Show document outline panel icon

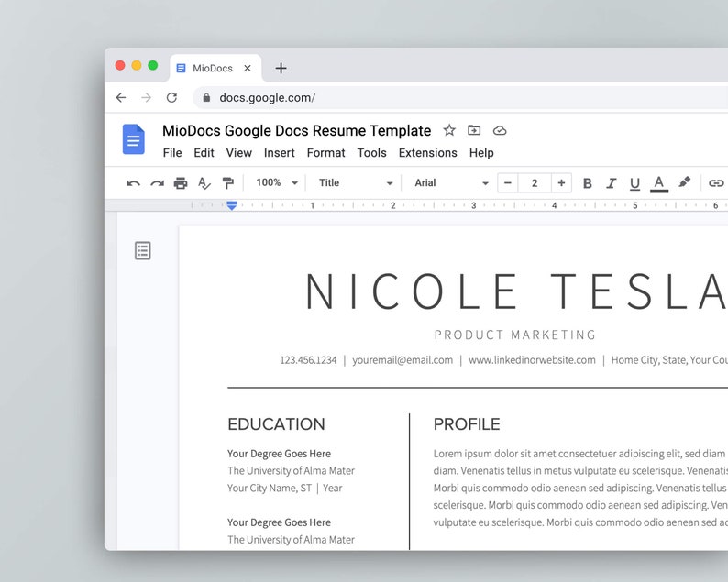coord(142,250)
